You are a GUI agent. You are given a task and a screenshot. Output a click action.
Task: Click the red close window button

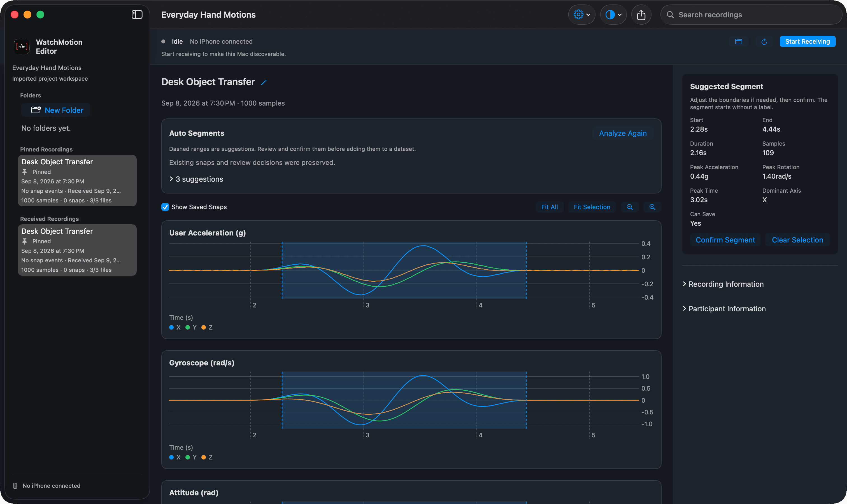click(15, 15)
